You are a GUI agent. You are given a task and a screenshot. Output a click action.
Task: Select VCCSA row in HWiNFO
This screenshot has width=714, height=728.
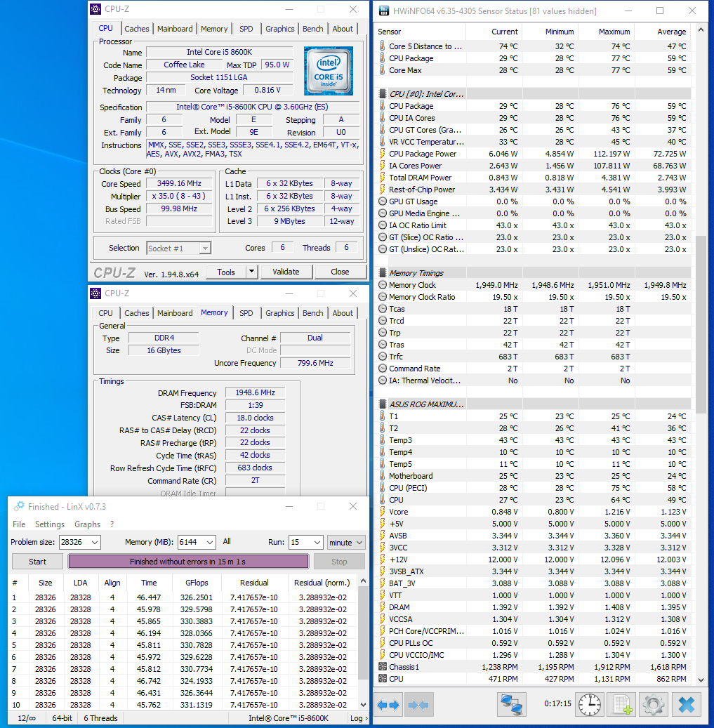tap(533, 619)
